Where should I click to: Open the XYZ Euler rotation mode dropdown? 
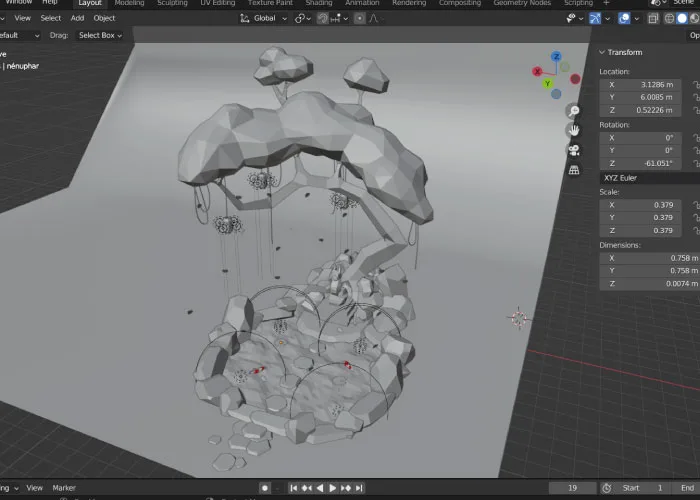tap(650, 178)
